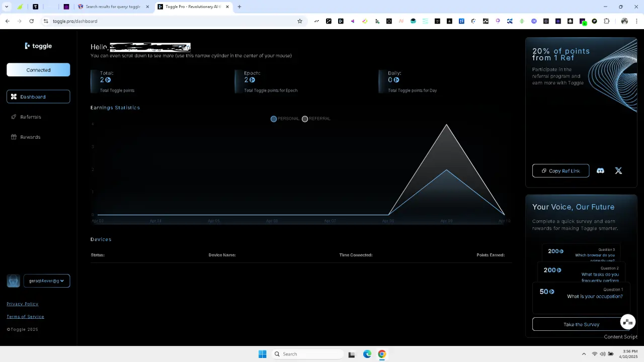Viewport: 644px width, 362px height.
Task: Click the floating Content Script round icon
Action: pos(627,322)
